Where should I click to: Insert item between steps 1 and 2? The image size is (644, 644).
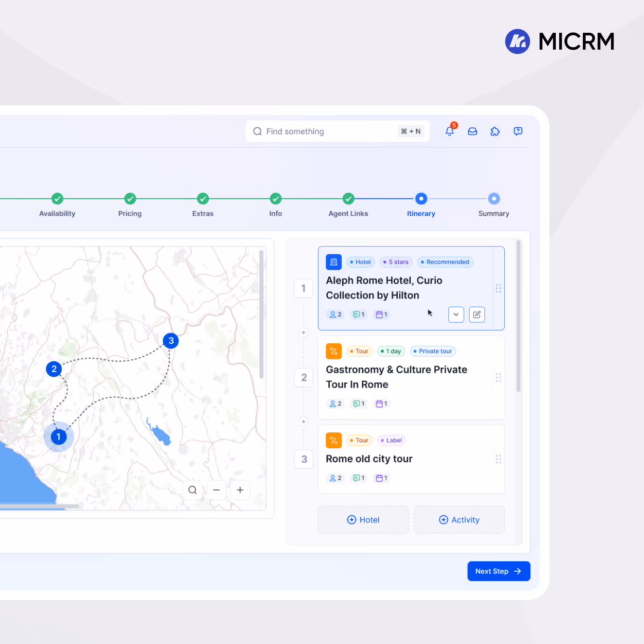click(x=303, y=333)
